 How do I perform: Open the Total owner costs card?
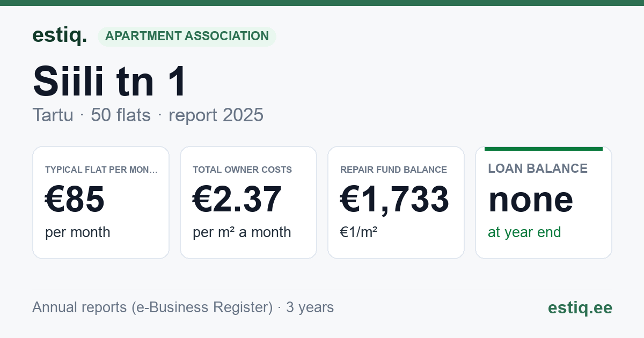pyautogui.click(x=248, y=202)
